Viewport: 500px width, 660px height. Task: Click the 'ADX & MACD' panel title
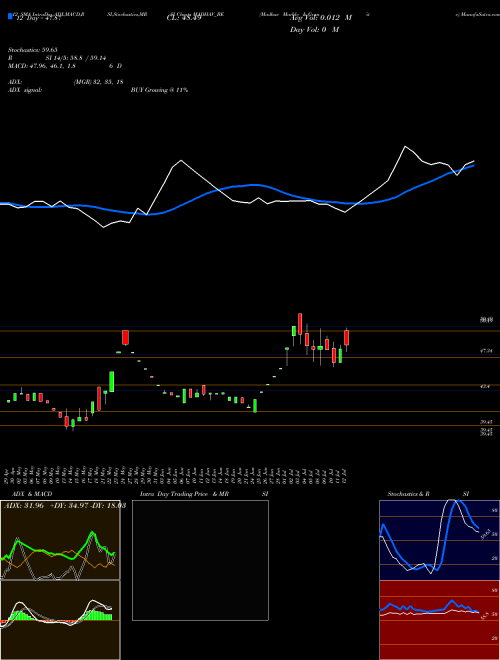click(32, 494)
